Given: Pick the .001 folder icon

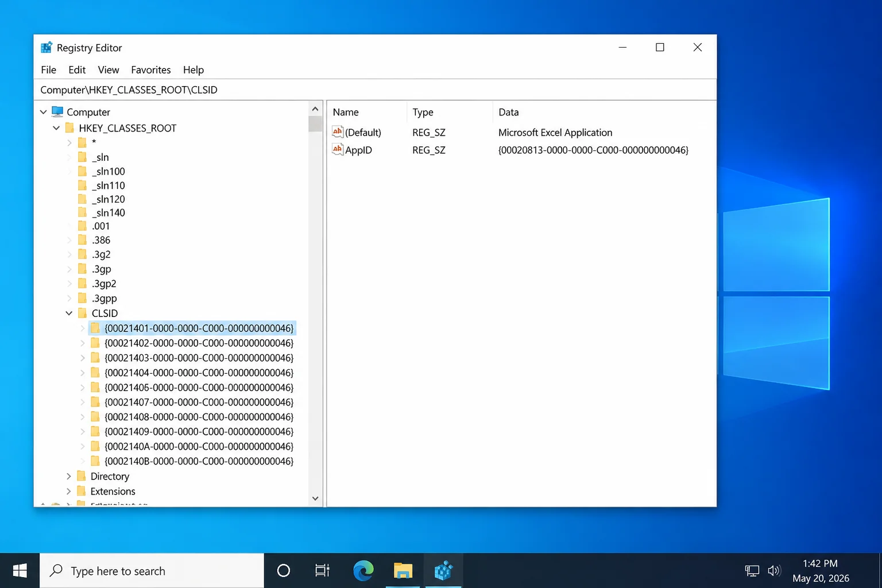Looking at the screenshot, I should (82, 226).
